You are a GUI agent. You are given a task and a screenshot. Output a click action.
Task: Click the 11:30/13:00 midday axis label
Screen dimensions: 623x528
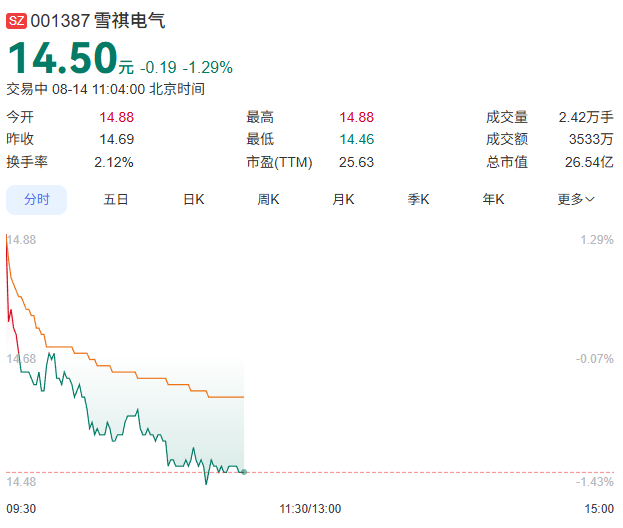(310, 509)
